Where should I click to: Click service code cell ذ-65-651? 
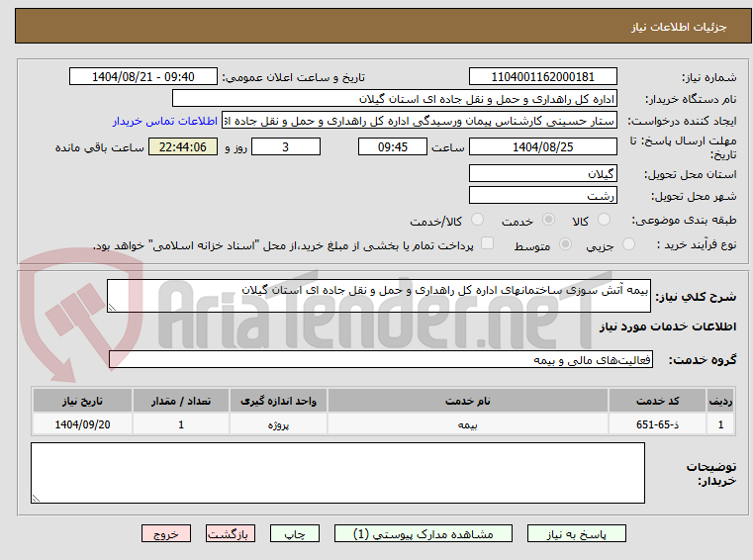[657, 424]
